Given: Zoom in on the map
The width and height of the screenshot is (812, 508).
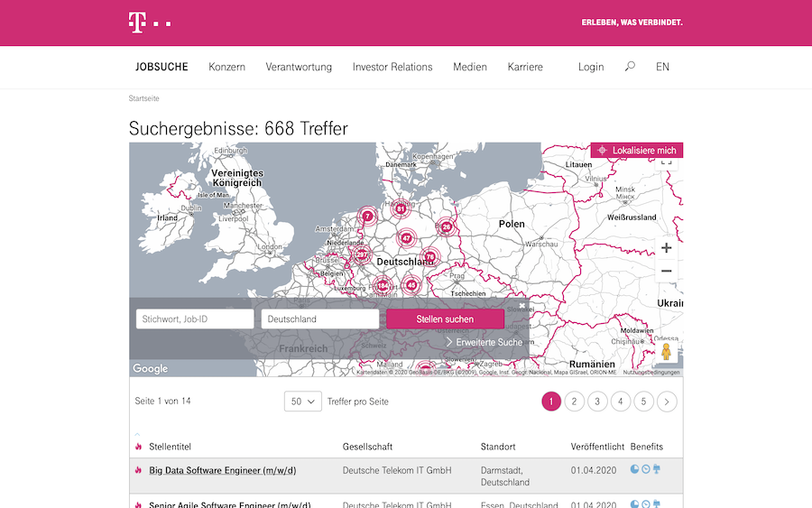Looking at the screenshot, I should (x=666, y=248).
